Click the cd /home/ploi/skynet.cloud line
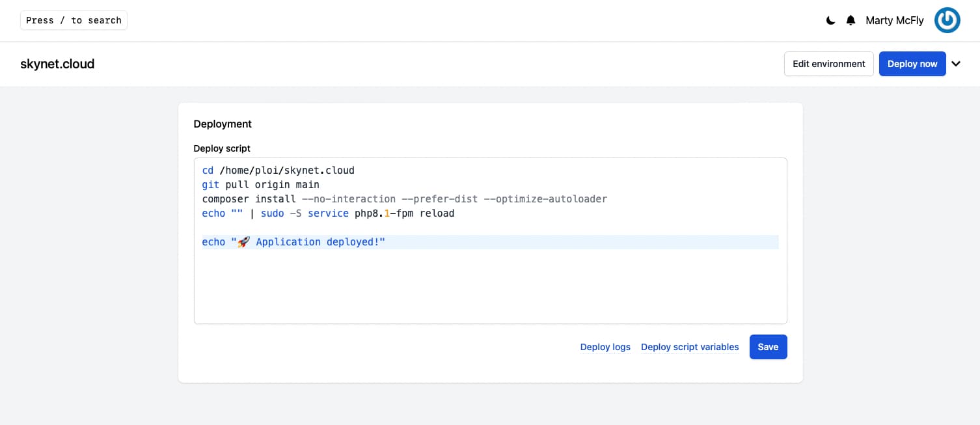This screenshot has height=425, width=980. point(278,170)
